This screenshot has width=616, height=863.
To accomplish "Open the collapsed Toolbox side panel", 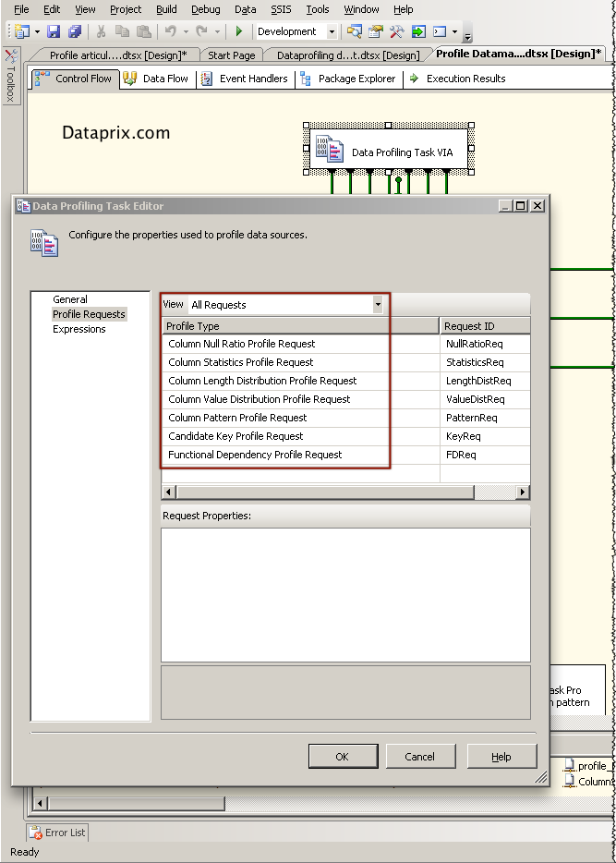I will [11, 76].
